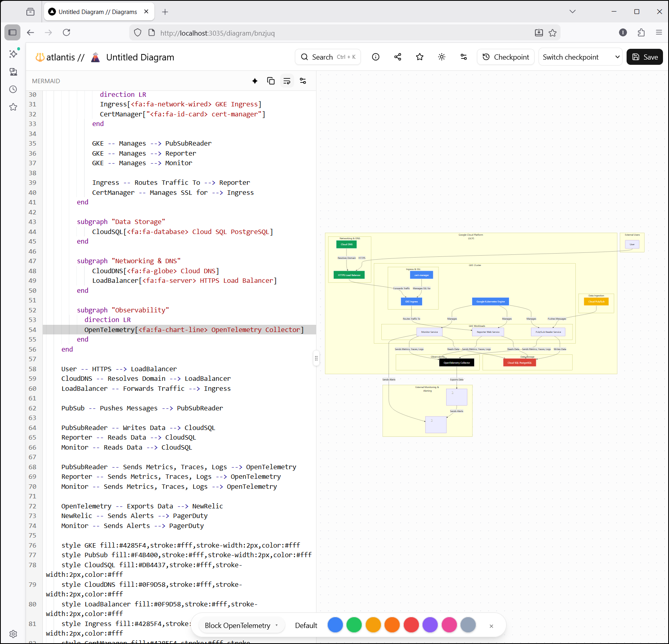Viewport: 669px width, 644px height.
Task: Open the browser hamburger menu
Action: pos(659,33)
